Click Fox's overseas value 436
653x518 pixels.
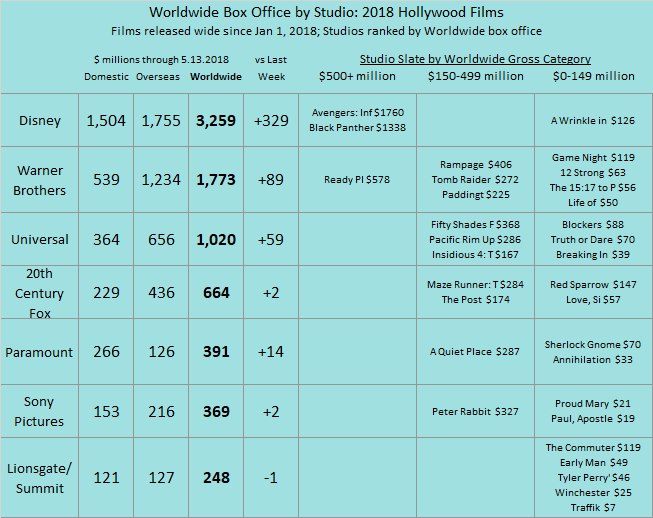coord(161,293)
